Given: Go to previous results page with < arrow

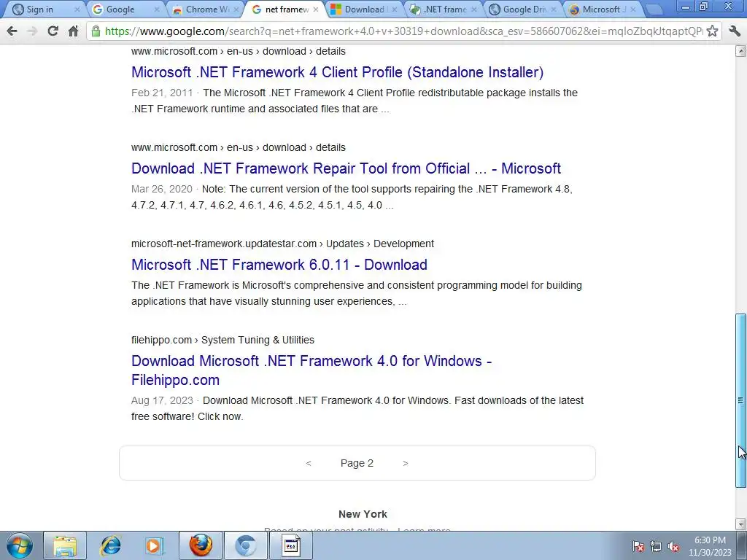Looking at the screenshot, I should (x=309, y=463).
